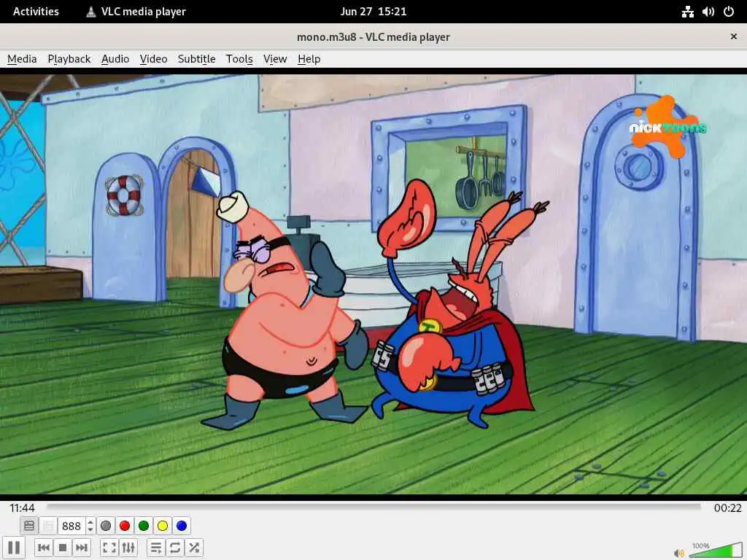The height and width of the screenshot is (560, 747).
Task: Open the Audio menu
Action: [115, 59]
